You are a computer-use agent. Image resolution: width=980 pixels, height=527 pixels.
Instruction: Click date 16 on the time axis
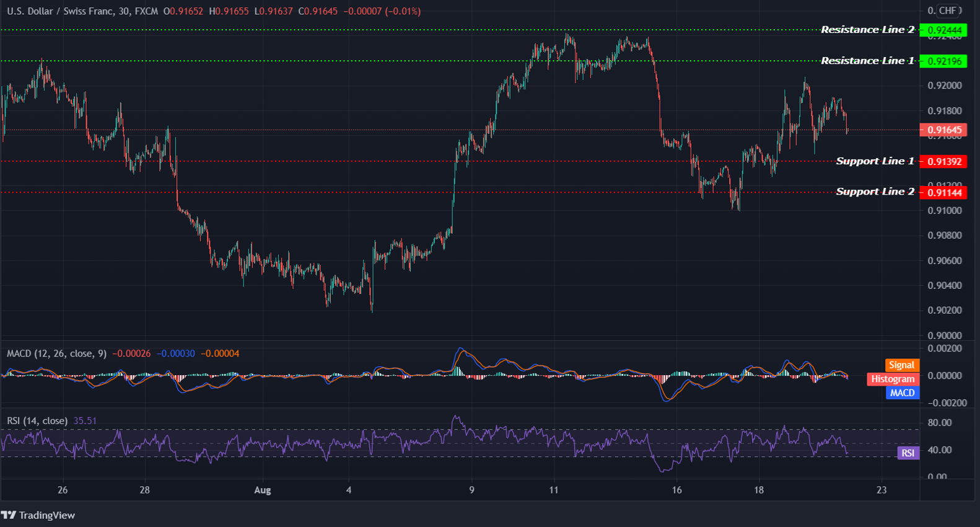tap(676, 490)
